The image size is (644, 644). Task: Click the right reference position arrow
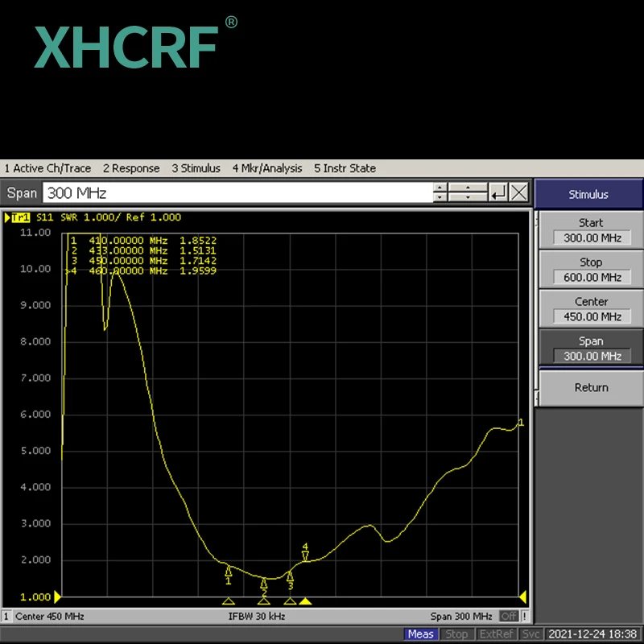tap(522, 597)
